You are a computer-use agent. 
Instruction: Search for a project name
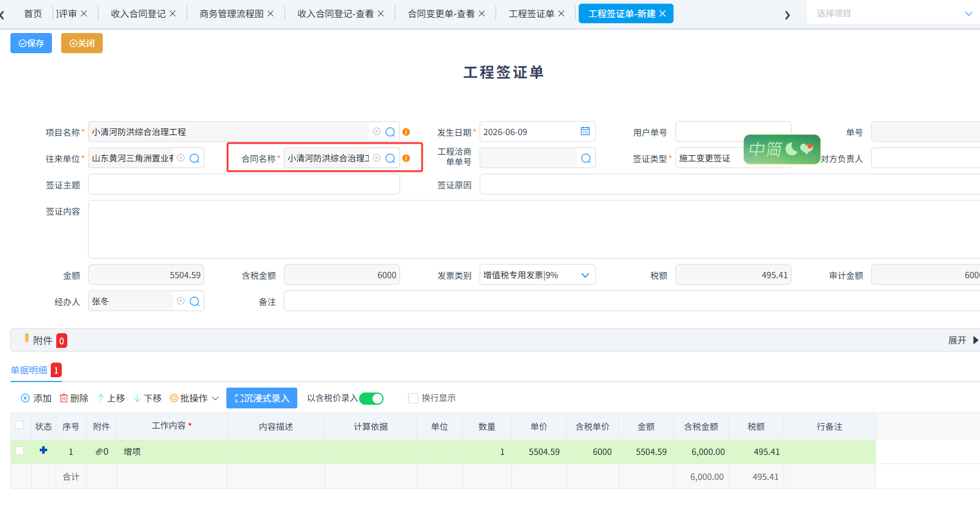tap(390, 132)
